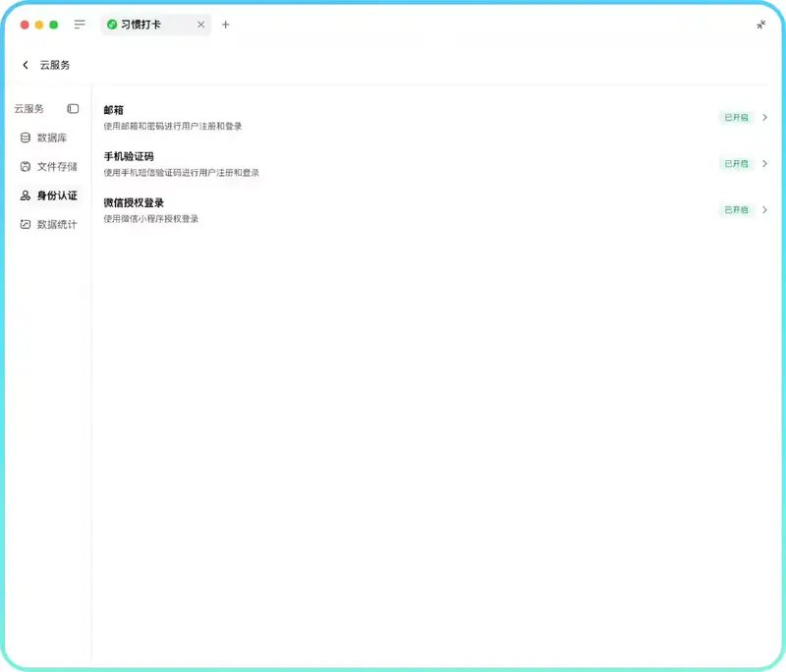This screenshot has width=786, height=672.
Task: Open 数据库 in the sidebar
Action: [48, 138]
